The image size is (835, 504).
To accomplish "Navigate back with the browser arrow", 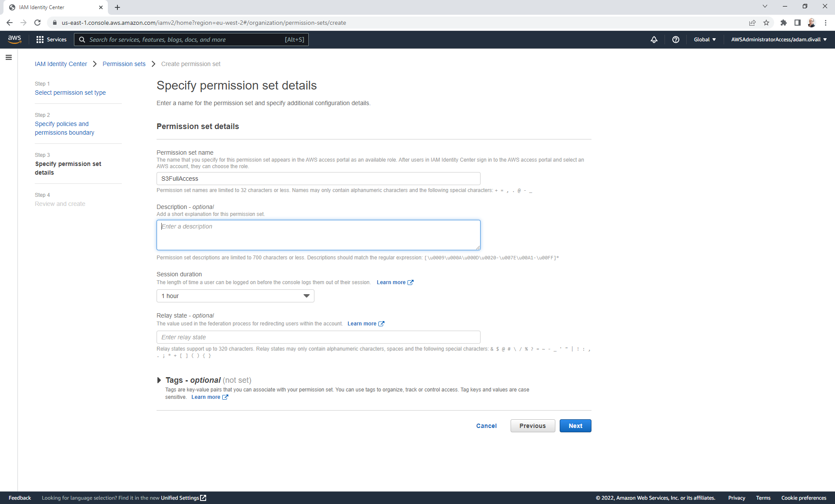I will 10,23.
